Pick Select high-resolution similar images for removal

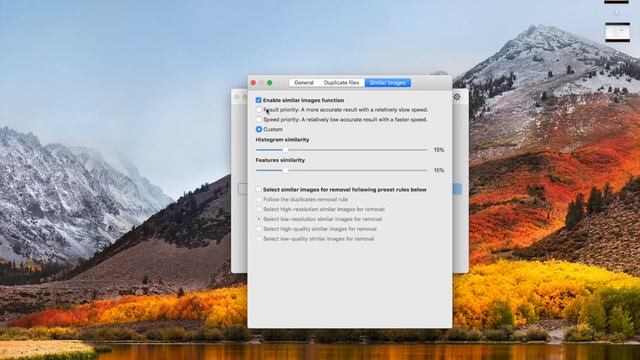pos(259,209)
